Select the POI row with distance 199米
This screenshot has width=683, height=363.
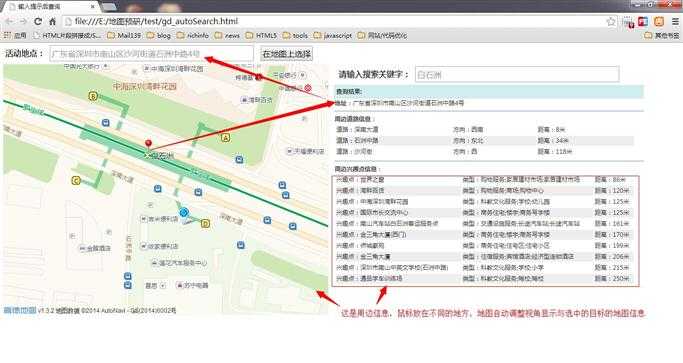pyautogui.click(x=484, y=245)
